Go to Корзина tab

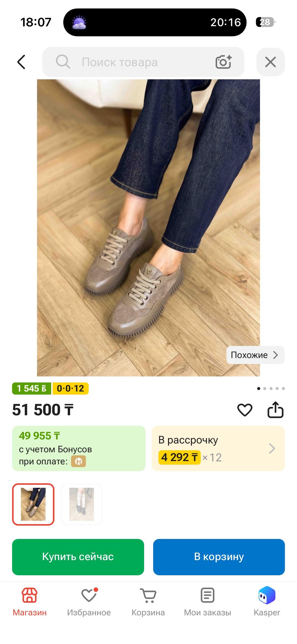[x=148, y=602]
